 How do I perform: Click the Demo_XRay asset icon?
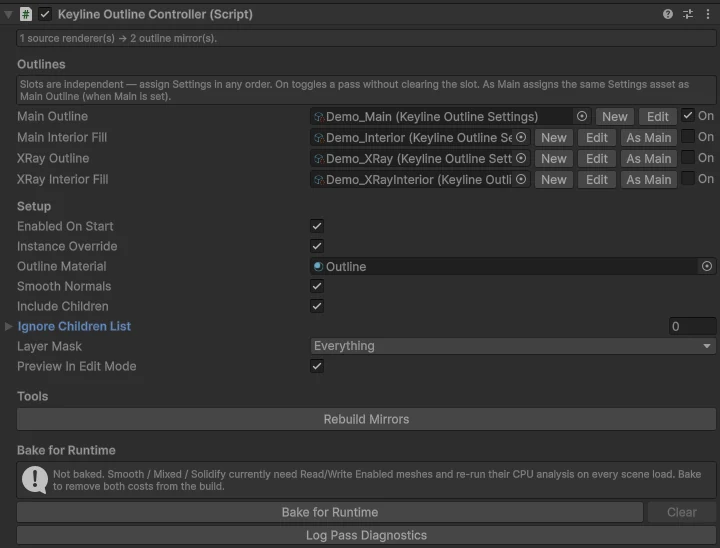pos(319,159)
